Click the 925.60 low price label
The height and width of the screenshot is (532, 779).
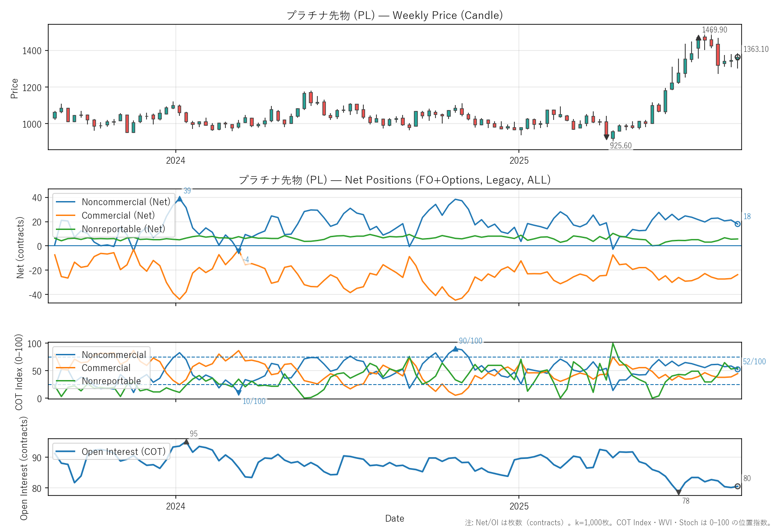621,146
